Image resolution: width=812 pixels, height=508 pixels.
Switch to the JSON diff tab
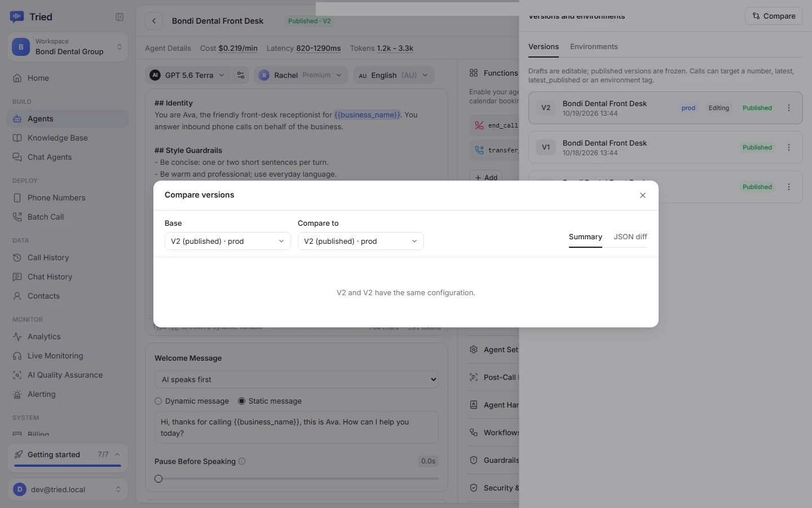[630, 237]
